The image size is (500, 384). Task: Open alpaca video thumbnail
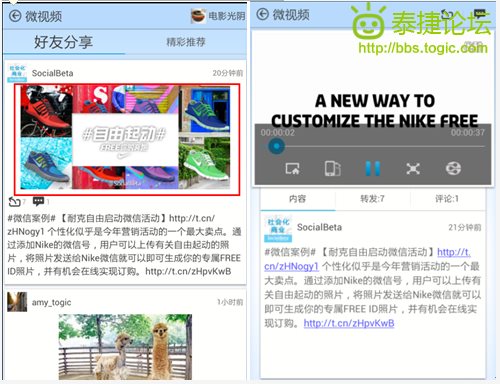[x=125, y=347]
